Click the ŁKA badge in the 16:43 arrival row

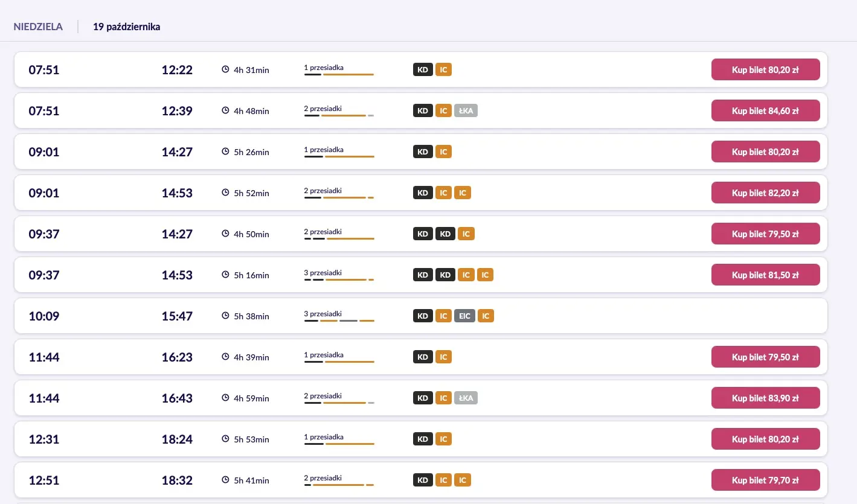pos(466,398)
